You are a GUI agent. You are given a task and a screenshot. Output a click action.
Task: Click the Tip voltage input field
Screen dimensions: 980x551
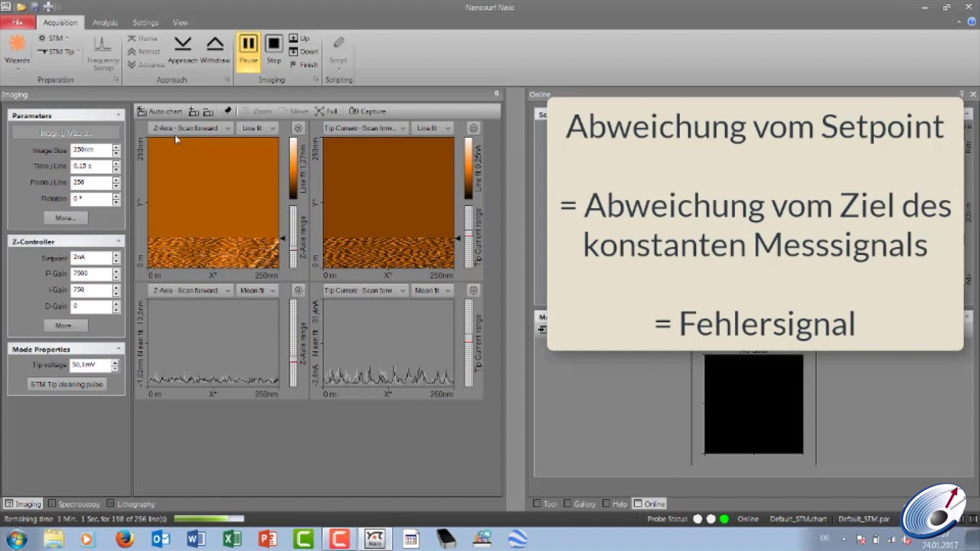(x=90, y=365)
